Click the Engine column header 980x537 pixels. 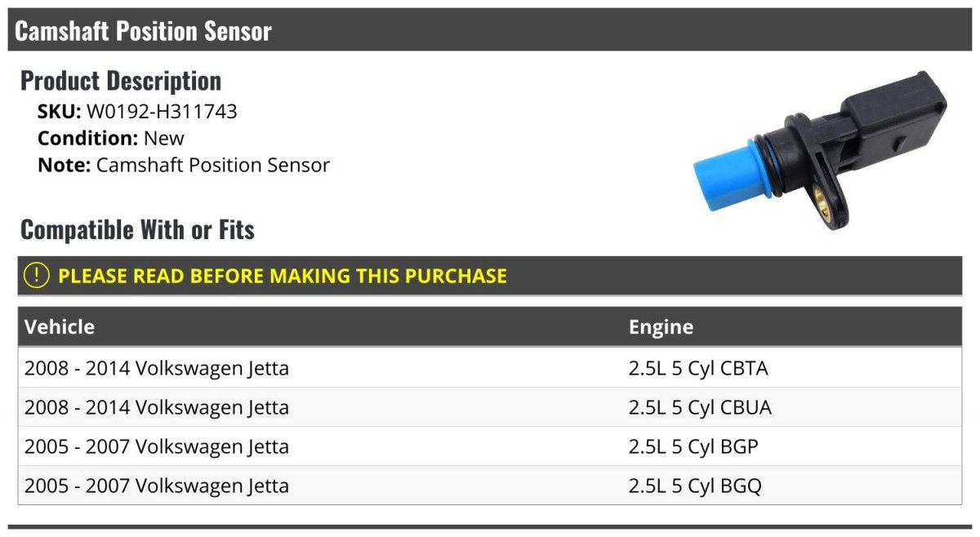pyautogui.click(x=661, y=327)
